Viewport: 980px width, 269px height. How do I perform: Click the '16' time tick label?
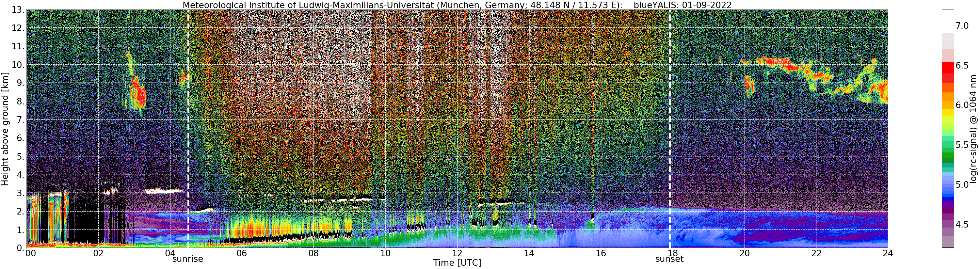tap(601, 253)
